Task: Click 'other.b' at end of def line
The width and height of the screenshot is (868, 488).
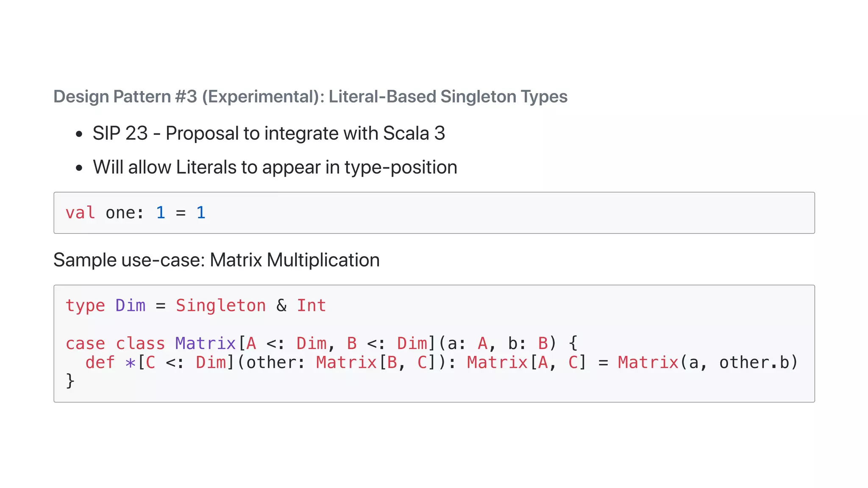Action: 754,363
